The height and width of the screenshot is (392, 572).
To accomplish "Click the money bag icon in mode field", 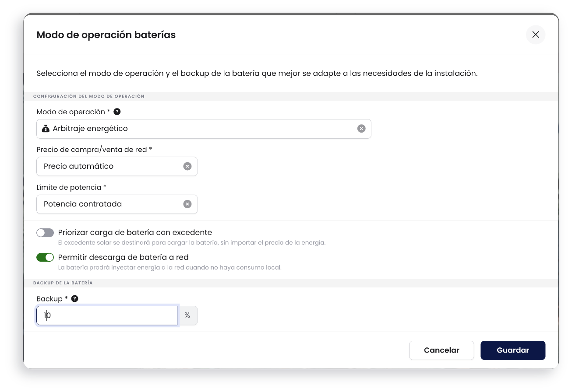I will coord(46,129).
